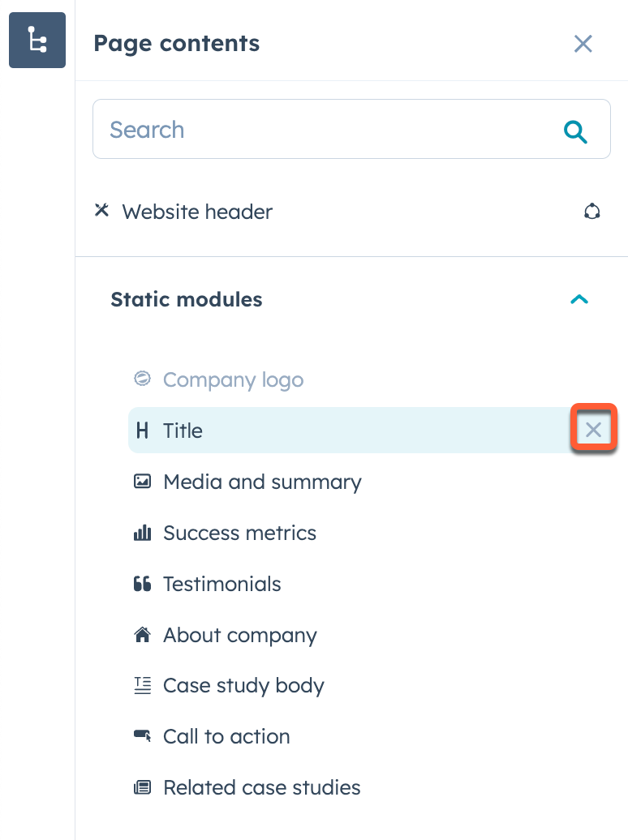This screenshot has height=840, width=628.
Task: Click the image icon beside Media and summary
Action: click(142, 482)
